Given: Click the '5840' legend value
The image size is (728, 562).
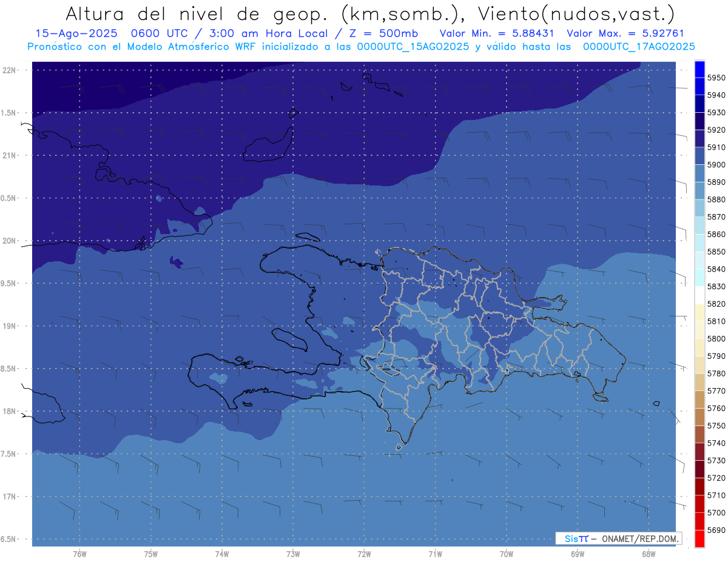Looking at the screenshot, I should 716,269.
